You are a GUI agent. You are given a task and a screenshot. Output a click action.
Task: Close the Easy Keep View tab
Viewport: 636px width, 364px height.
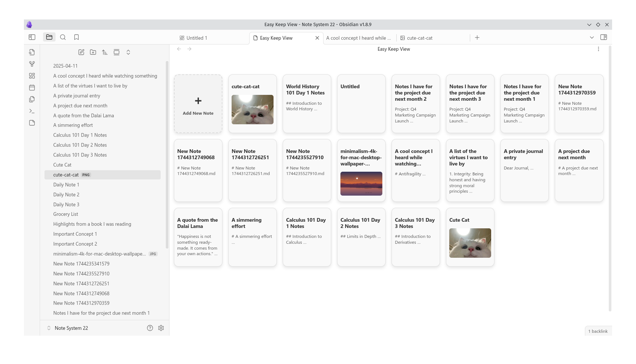click(x=317, y=38)
